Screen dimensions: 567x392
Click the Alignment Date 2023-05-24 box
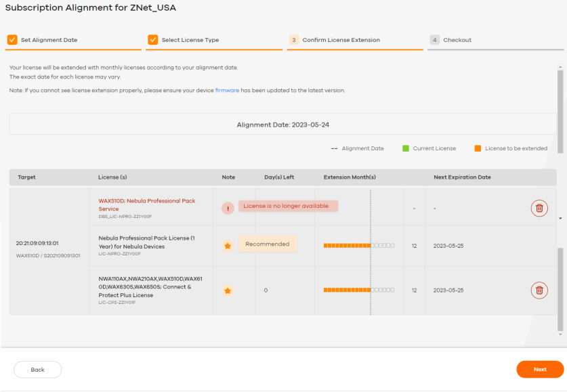[282, 125]
